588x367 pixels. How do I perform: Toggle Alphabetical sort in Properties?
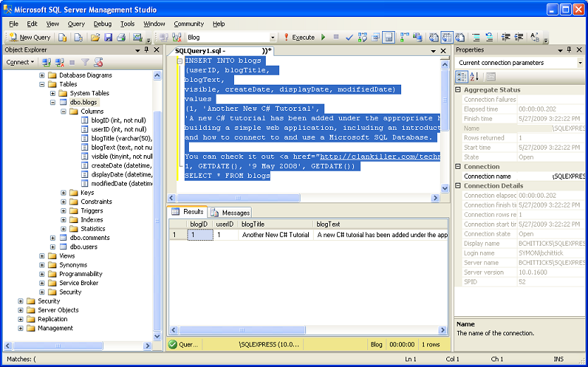click(474, 77)
